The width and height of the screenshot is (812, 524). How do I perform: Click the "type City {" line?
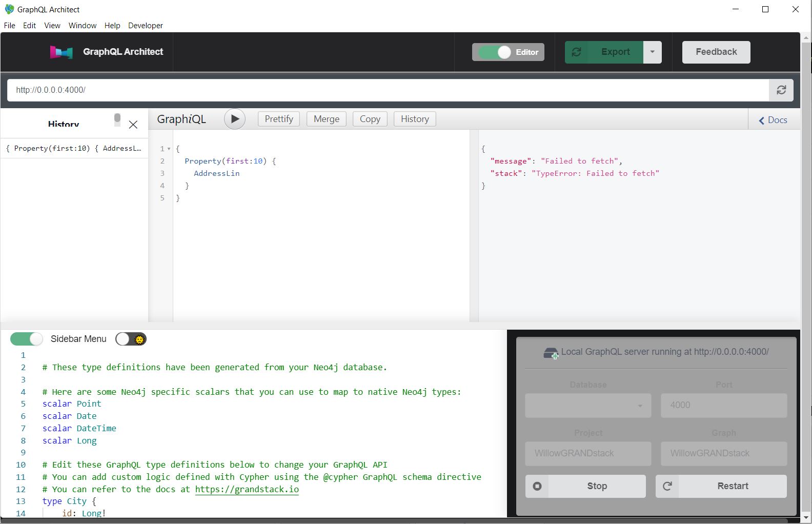[x=69, y=501]
